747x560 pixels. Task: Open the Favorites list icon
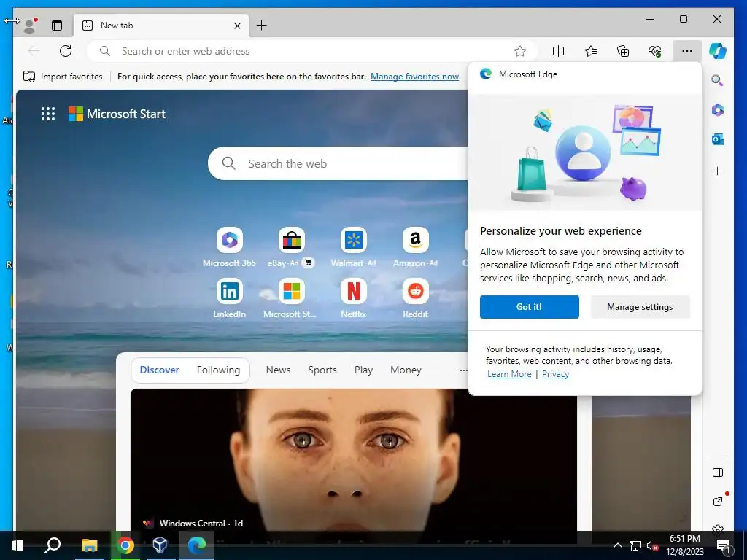click(591, 51)
